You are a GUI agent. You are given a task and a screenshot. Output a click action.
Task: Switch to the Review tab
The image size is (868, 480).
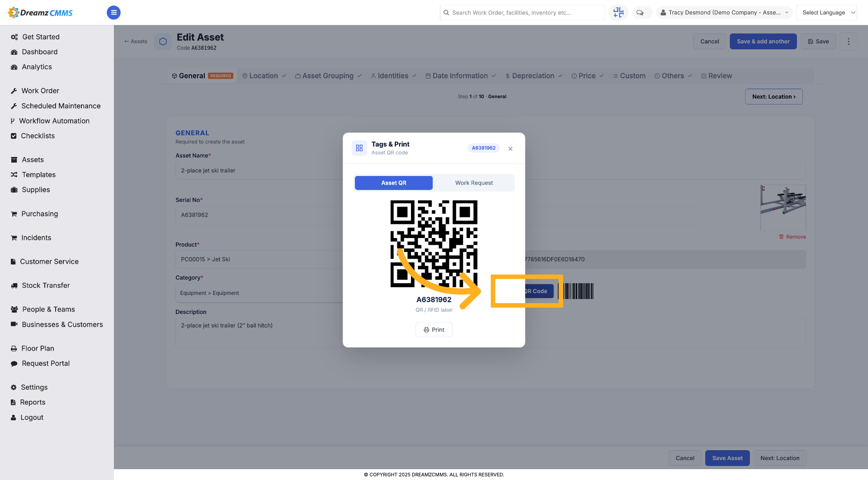click(717, 76)
